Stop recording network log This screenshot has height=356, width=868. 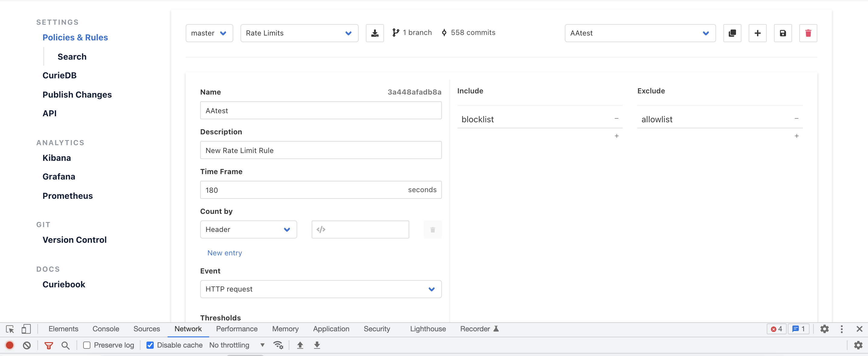[x=10, y=345]
